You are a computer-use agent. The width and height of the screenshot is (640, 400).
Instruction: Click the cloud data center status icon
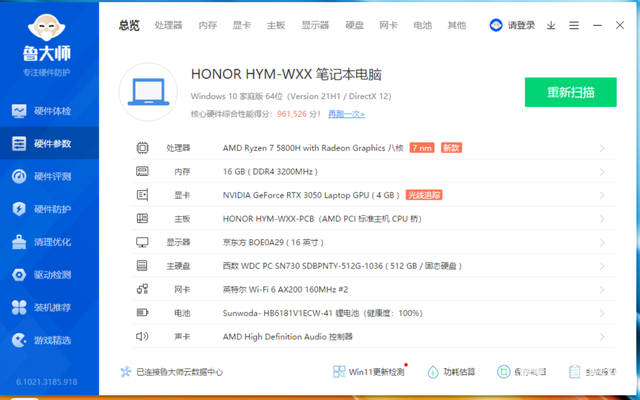(126, 372)
